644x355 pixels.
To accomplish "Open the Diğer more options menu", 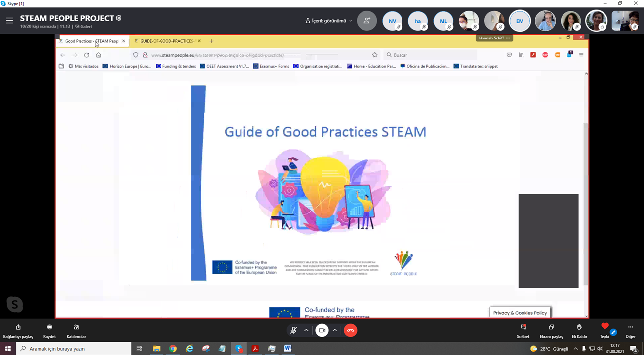I will [630, 330].
